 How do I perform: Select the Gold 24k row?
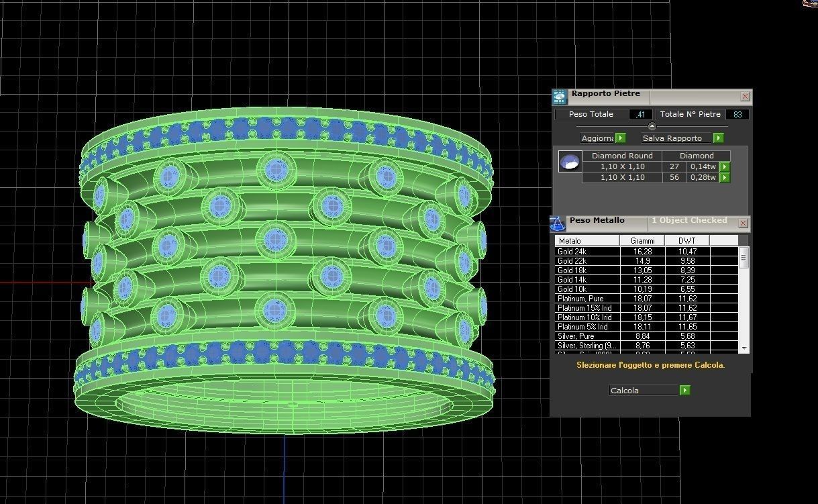point(647,252)
